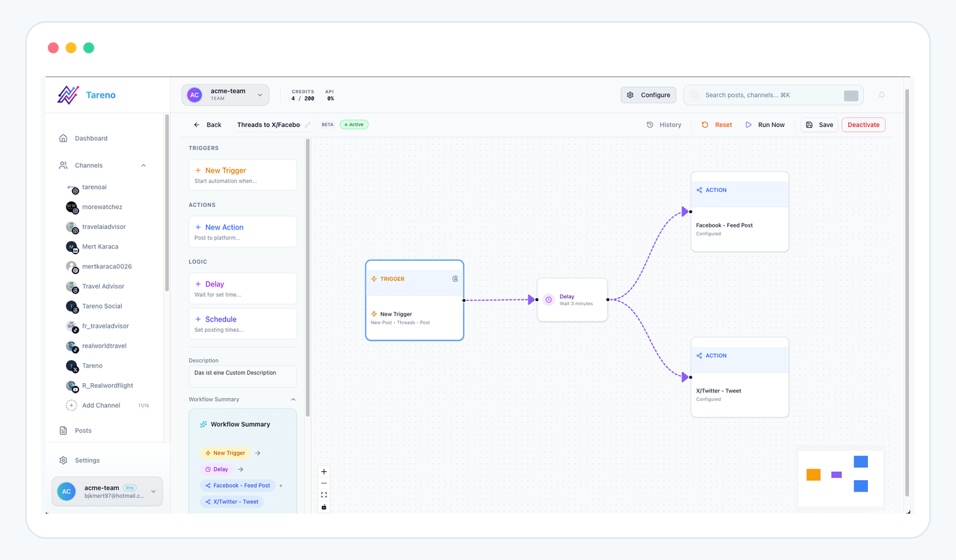Click the Add Channel plus icon
956x560 pixels.
tap(71, 405)
